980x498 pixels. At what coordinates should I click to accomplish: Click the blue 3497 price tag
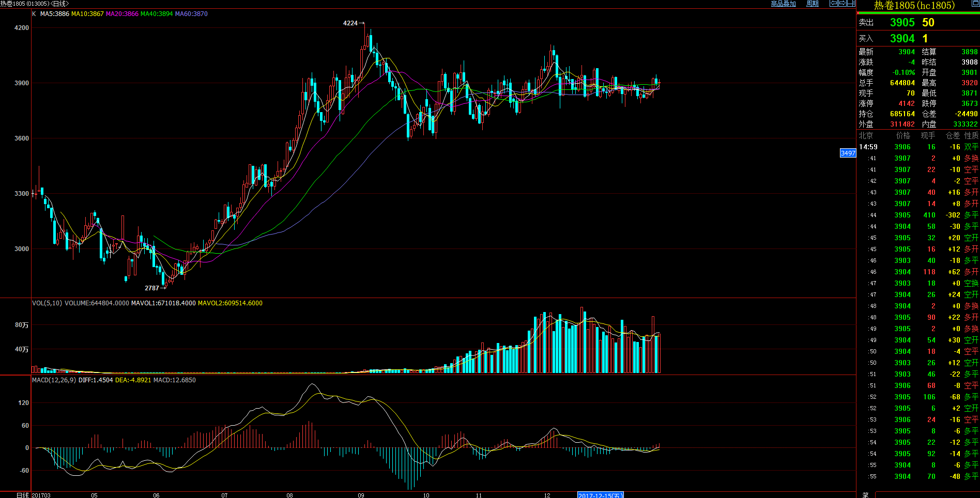pos(848,153)
